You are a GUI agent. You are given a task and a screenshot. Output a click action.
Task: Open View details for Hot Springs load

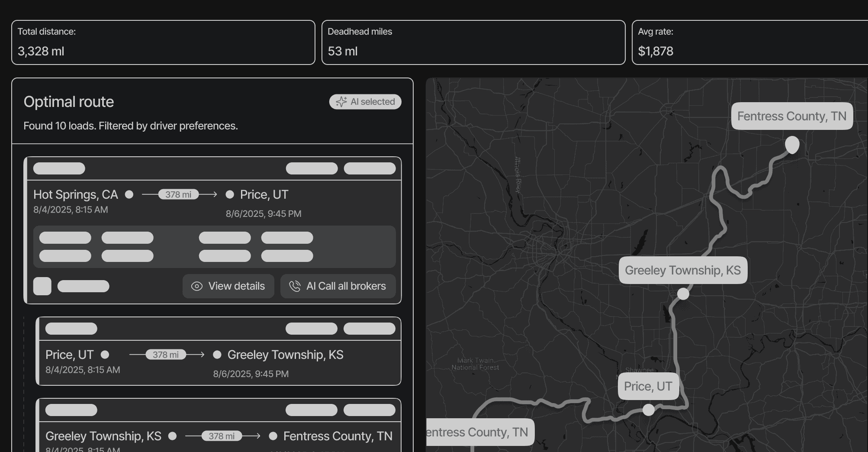(228, 286)
